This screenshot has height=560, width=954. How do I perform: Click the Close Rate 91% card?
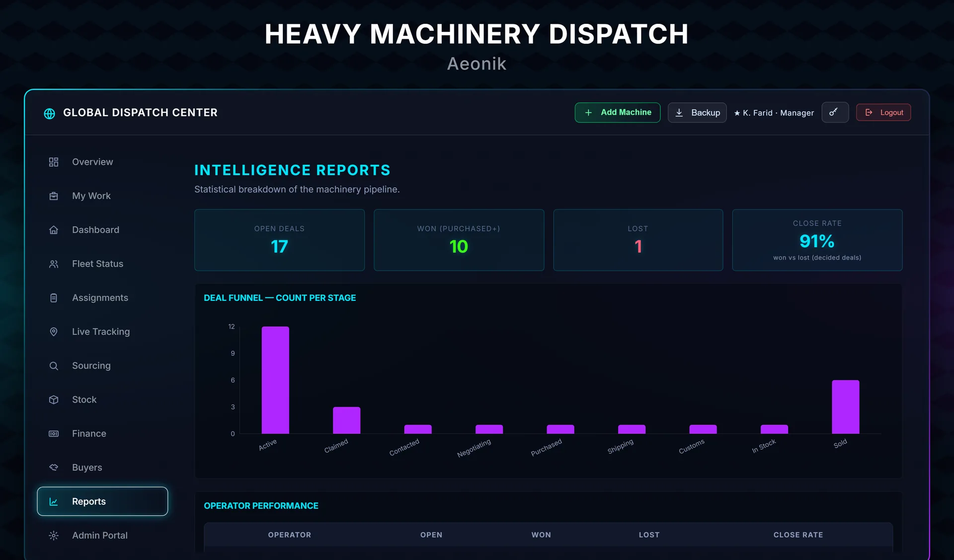pos(817,240)
